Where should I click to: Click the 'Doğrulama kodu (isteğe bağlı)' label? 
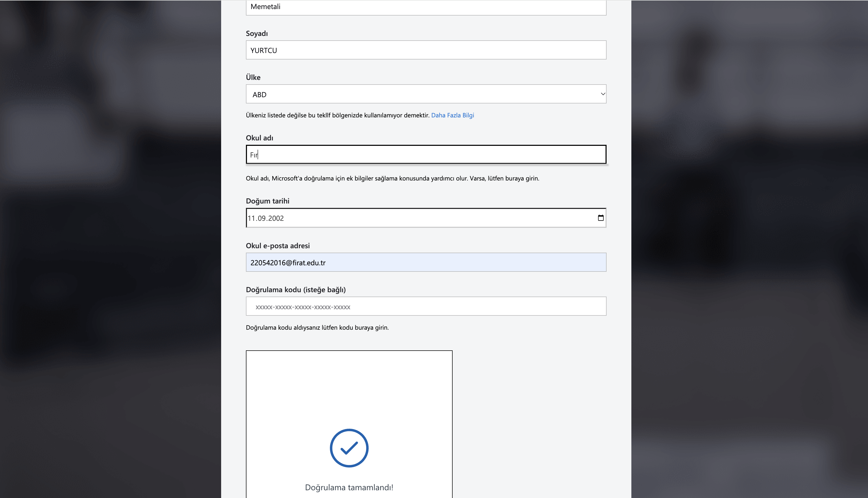(x=296, y=290)
